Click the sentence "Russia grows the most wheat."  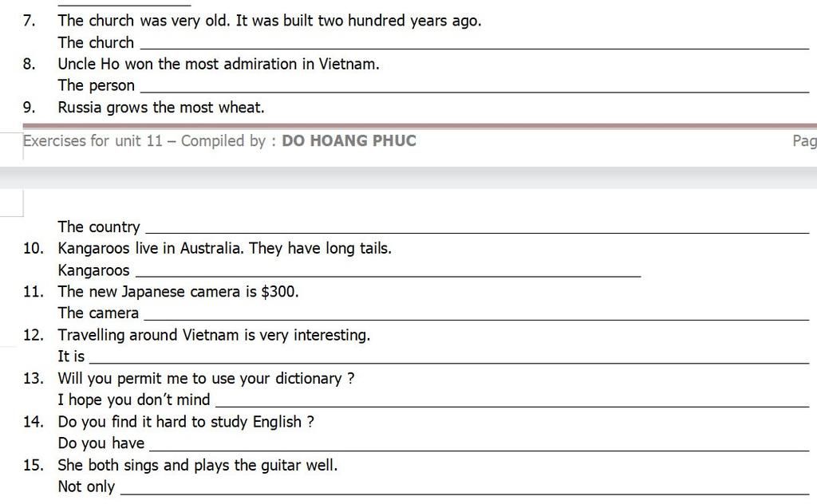161,107
